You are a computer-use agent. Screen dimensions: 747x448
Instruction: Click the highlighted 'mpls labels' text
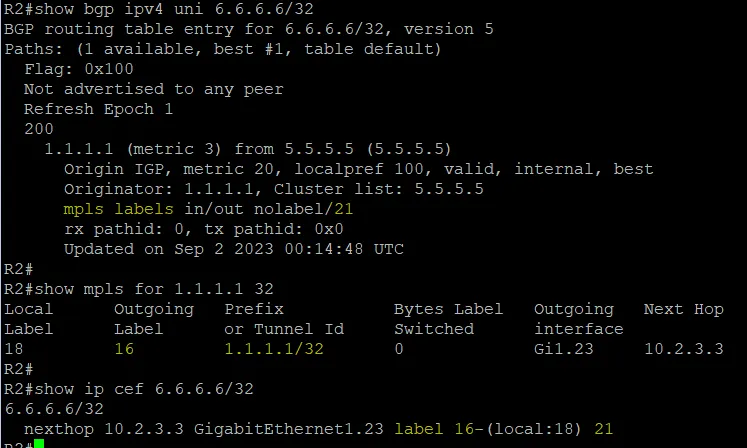pos(119,209)
